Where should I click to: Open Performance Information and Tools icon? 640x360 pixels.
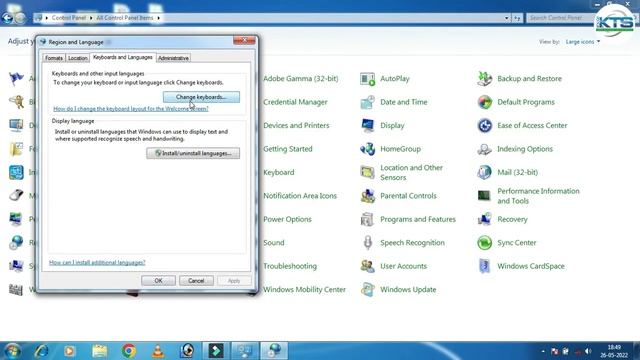click(484, 196)
